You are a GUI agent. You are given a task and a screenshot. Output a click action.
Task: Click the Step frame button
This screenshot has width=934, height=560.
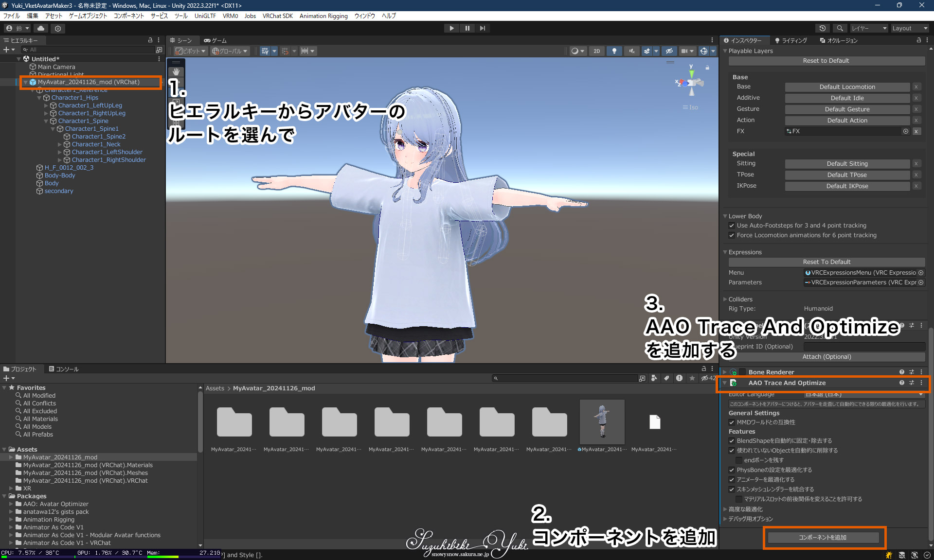click(x=482, y=28)
